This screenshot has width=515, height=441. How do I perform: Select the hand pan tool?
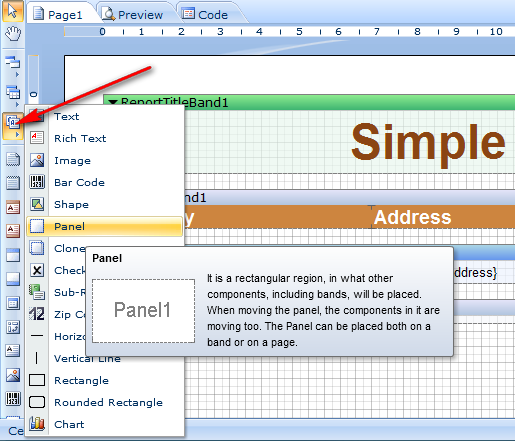tap(13, 34)
